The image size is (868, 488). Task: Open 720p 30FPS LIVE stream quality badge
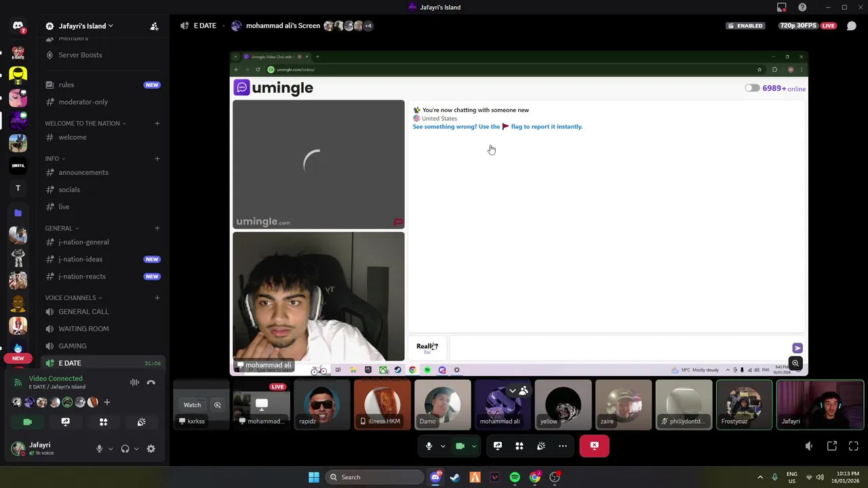coord(807,26)
